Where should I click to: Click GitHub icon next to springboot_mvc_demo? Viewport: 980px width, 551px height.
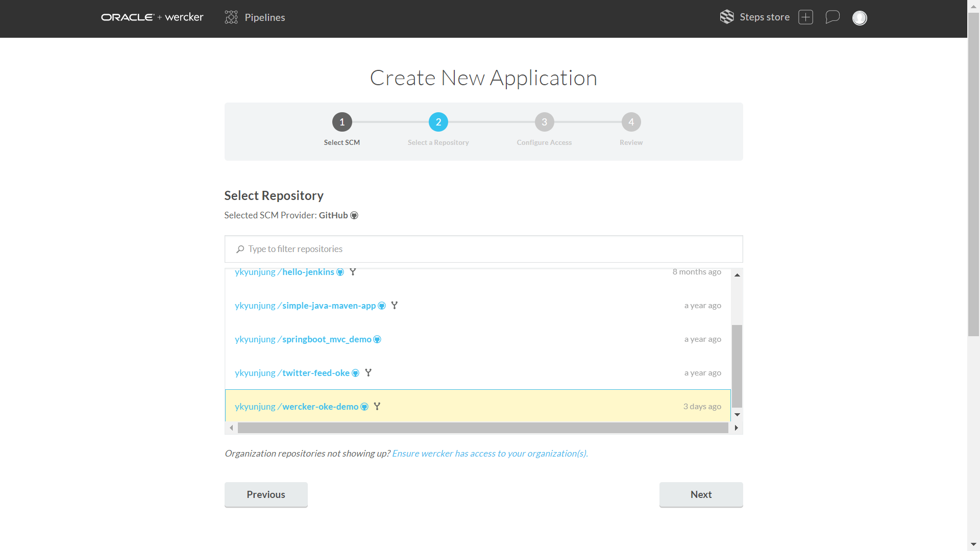[x=377, y=340]
